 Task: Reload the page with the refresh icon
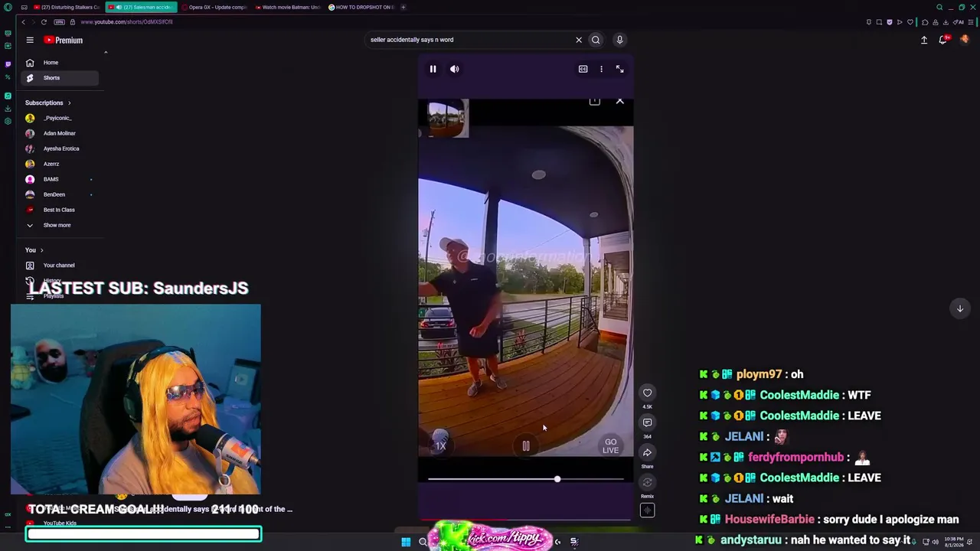44,22
